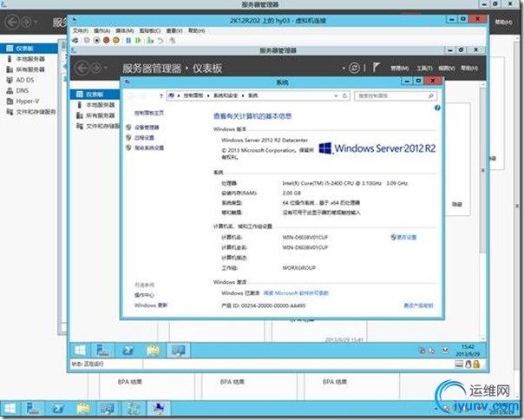Click 更改设置 link beside the computer name

(407, 238)
